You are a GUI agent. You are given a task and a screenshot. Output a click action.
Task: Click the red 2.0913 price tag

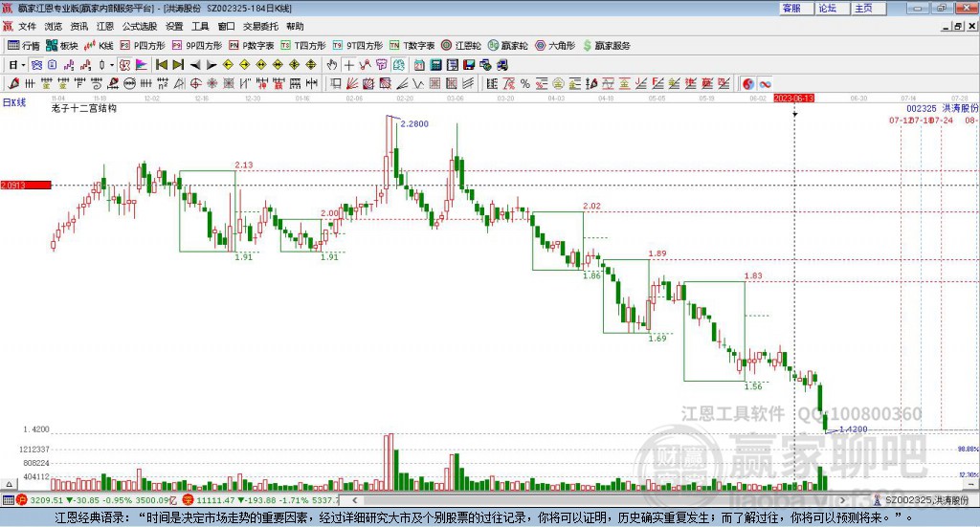click(26, 185)
